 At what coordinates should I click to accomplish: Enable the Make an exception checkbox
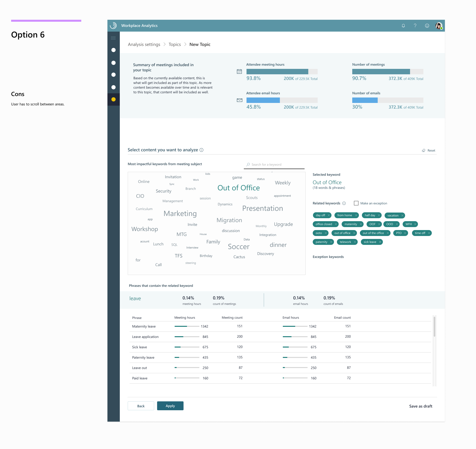[x=356, y=203]
